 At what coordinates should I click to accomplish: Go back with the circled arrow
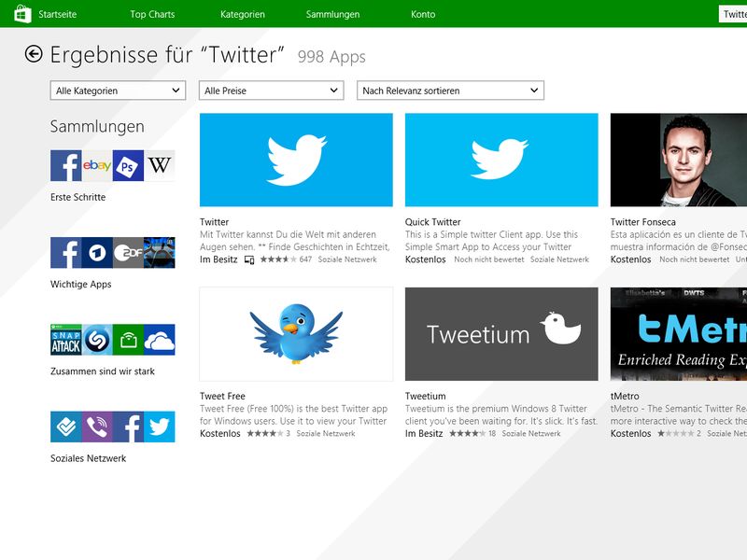point(34,54)
